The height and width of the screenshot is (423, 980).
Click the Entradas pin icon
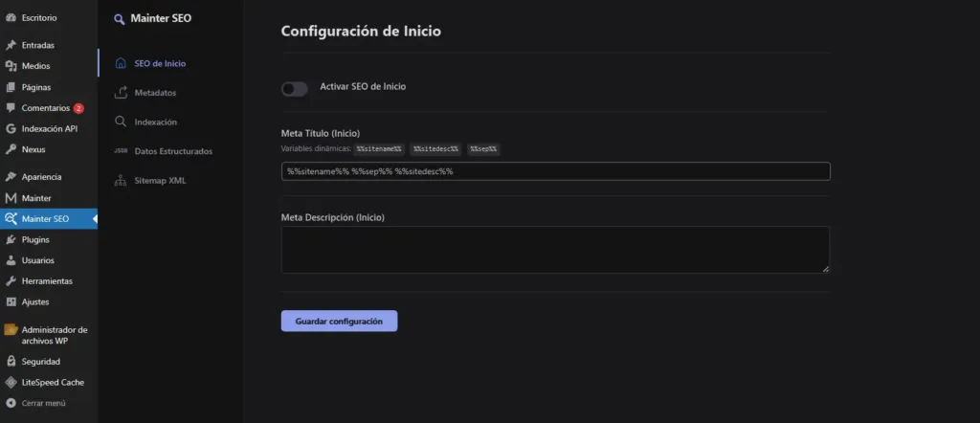pyautogui.click(x=11, y=45)
